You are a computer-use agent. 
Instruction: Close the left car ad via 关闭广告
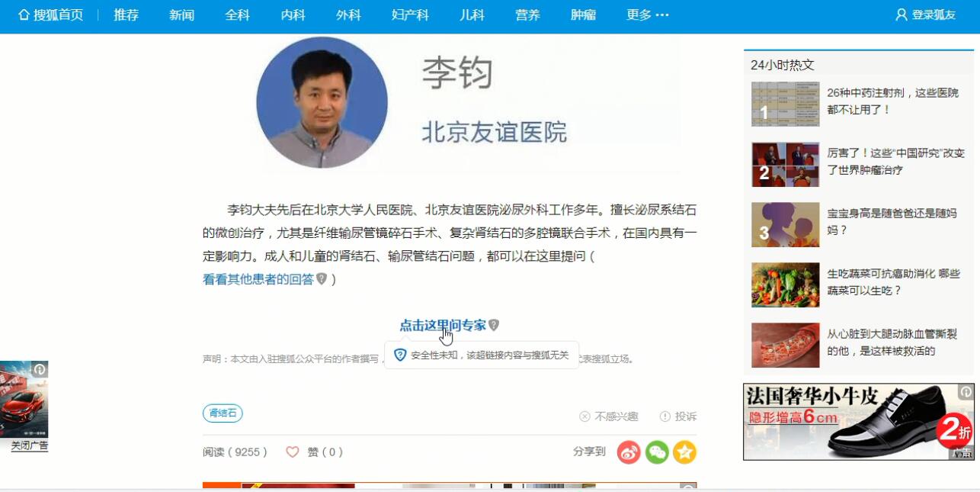pyautogui.click(x=30, y=445)
